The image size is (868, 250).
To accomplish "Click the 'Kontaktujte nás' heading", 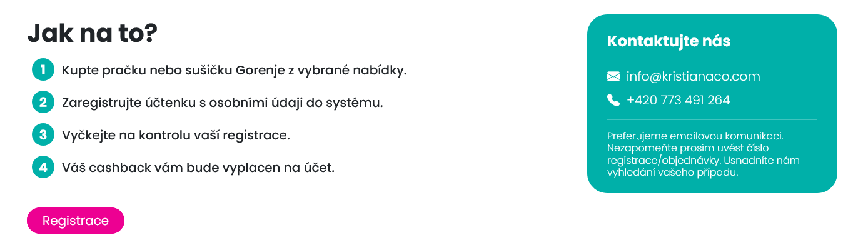I will 669,41.
